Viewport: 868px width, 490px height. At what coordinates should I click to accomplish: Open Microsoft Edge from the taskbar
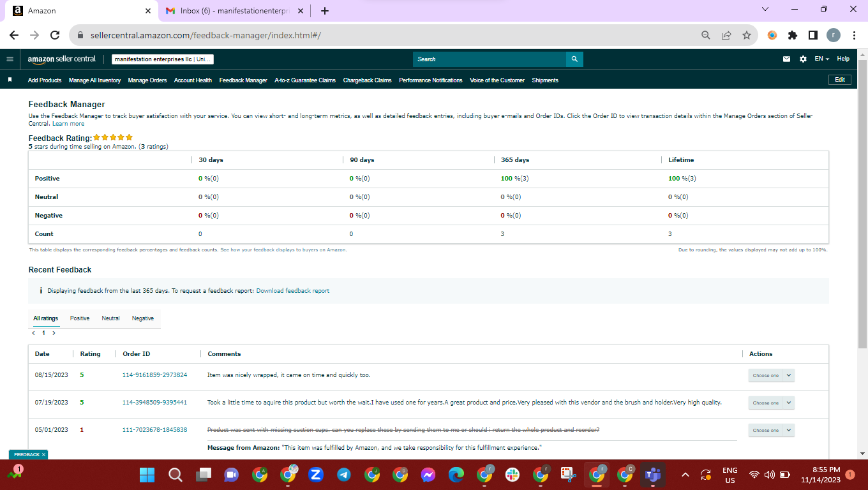click(x=456, y=475)
